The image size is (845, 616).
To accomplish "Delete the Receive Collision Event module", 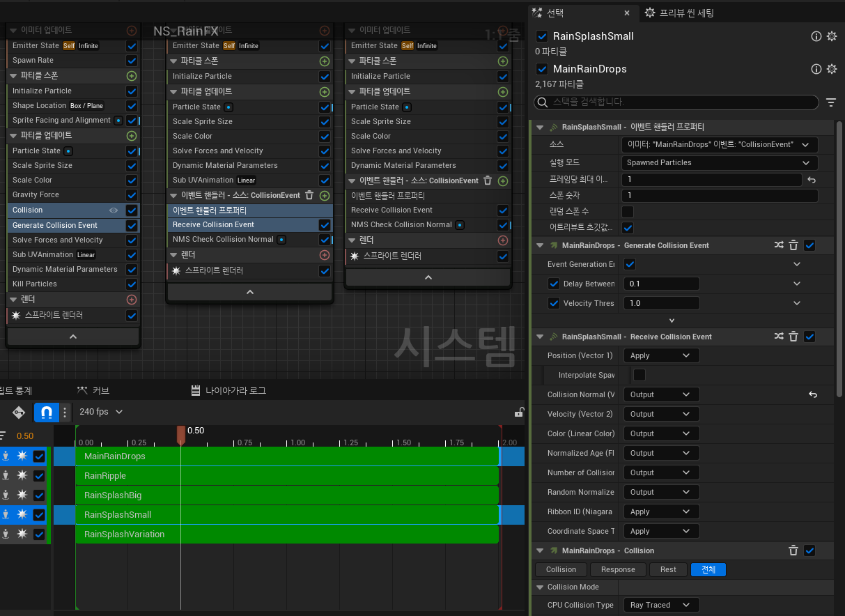I will pyautogui.click(x=793, y=337).
